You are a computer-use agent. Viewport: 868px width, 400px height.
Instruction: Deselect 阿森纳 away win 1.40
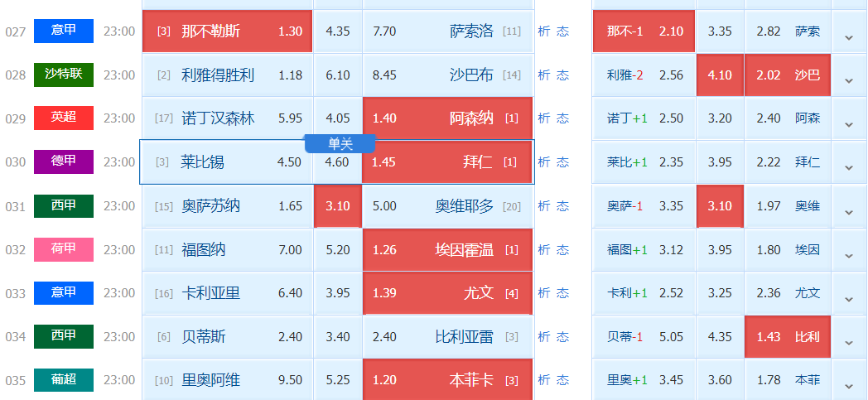(x=448, y=118)
